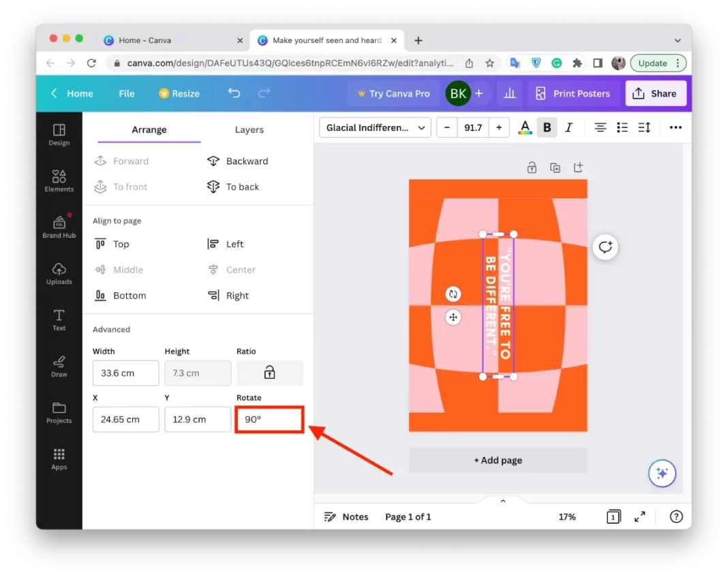The height and width of the screenshot is (577, 728).
Task: Click the Print Posters button
Action: coord(572,94)
